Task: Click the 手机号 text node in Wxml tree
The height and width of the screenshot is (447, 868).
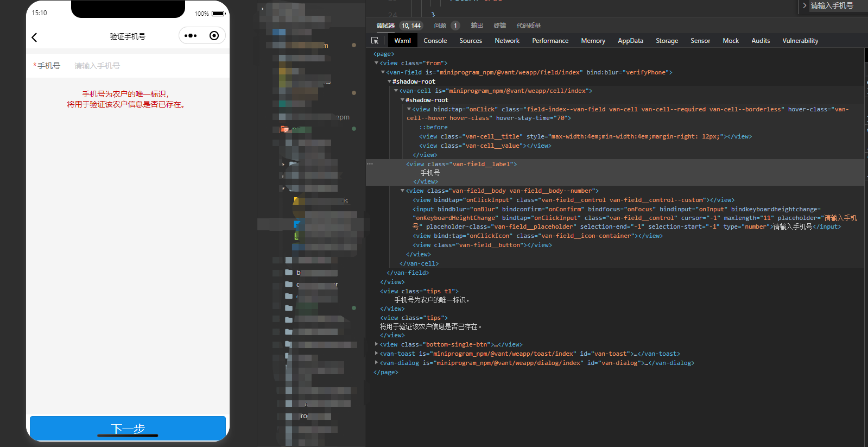Action: coord(430,173)
